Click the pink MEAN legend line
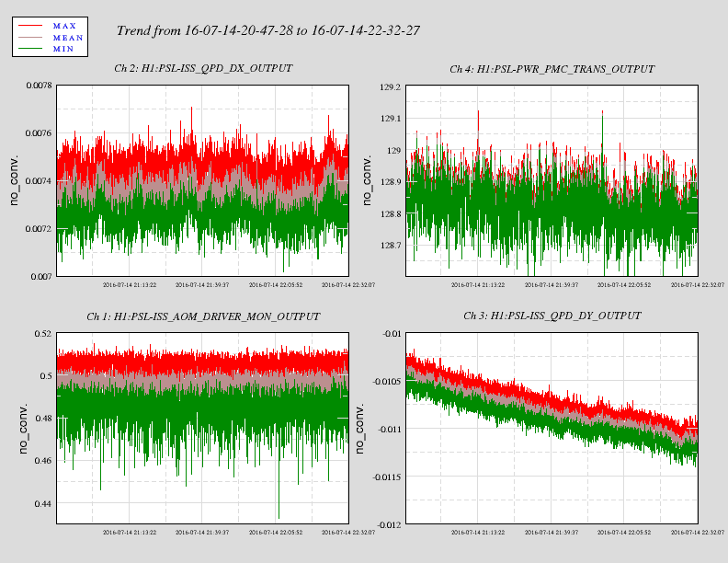The image size is (728, 563). (30, 37)
